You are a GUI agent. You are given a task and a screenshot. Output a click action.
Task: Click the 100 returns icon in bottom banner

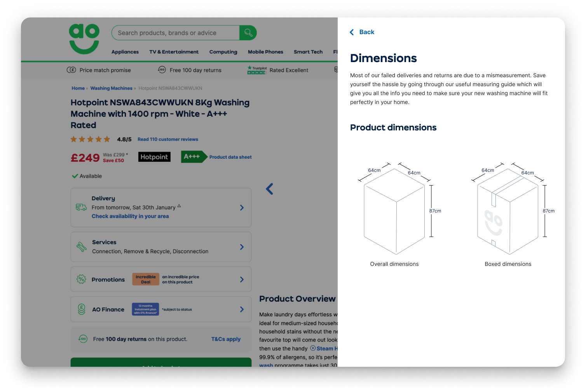83,339
